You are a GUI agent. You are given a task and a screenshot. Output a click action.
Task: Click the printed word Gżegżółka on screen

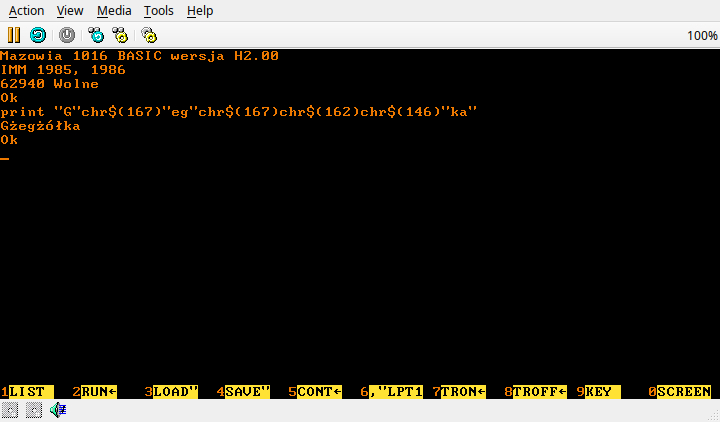tap(40, 126)
